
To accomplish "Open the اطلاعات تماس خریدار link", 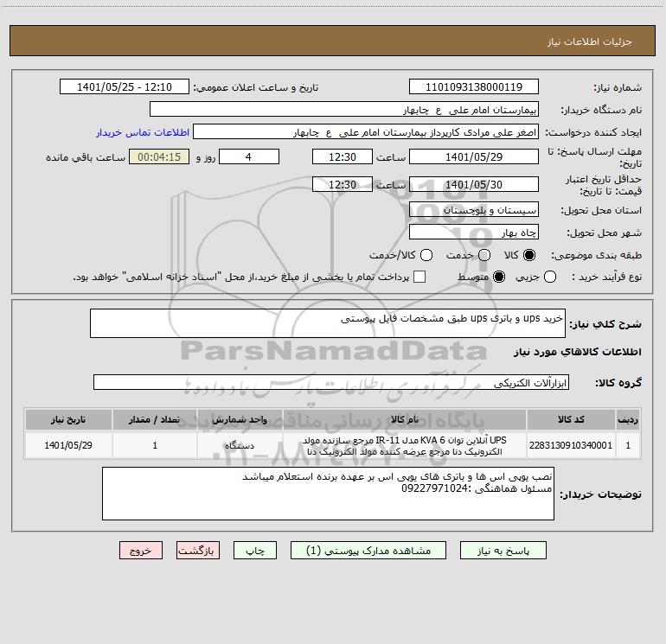I will (x=143, y=132).
